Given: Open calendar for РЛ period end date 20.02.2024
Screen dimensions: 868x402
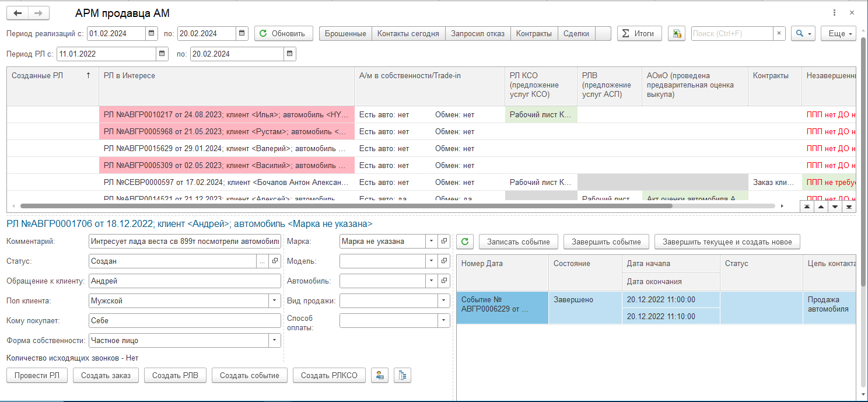Looking at the screenshot, I should coord(289,54).
